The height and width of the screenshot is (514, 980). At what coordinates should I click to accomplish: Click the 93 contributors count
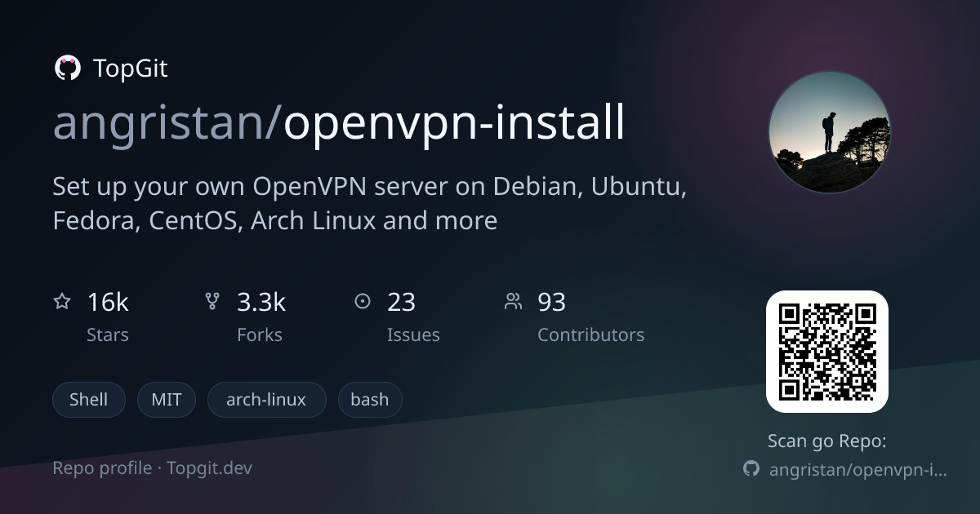(551, 302)
